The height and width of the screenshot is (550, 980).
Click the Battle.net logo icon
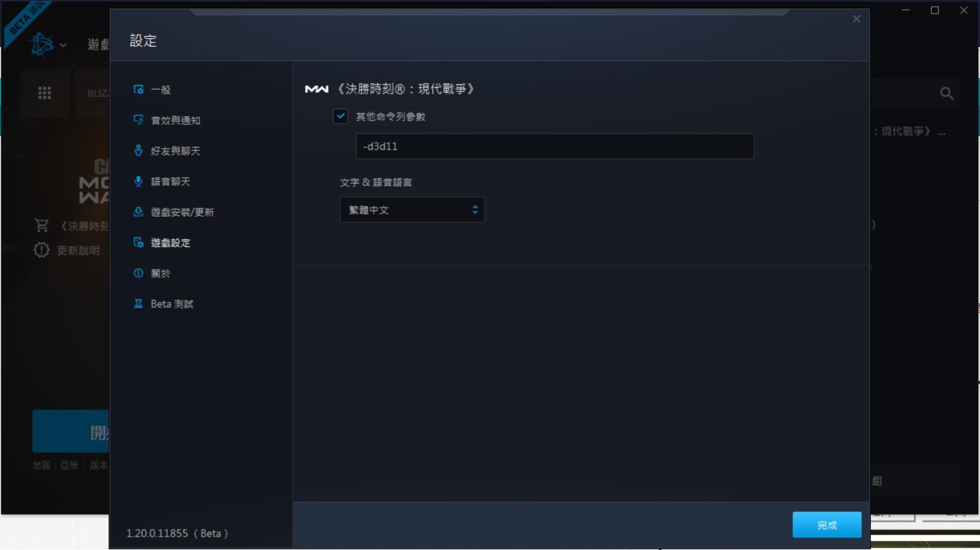[x=41, y=44]
